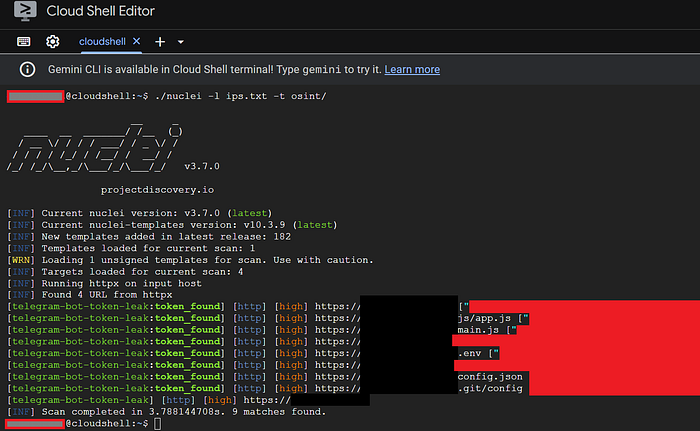Click the info icon in Gemini banner
The width and height of the screenshot is (700, 431).
tap(27, 69)
